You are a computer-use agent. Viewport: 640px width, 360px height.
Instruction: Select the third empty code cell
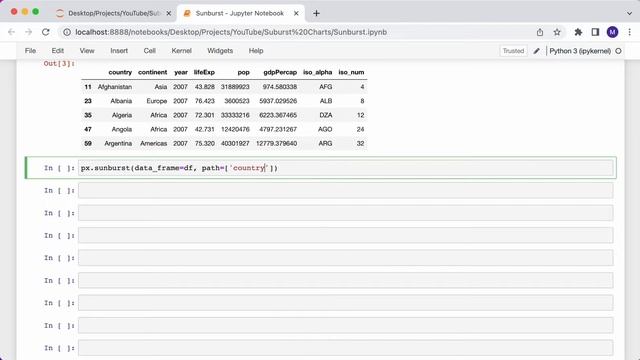(x=346, y=236)
